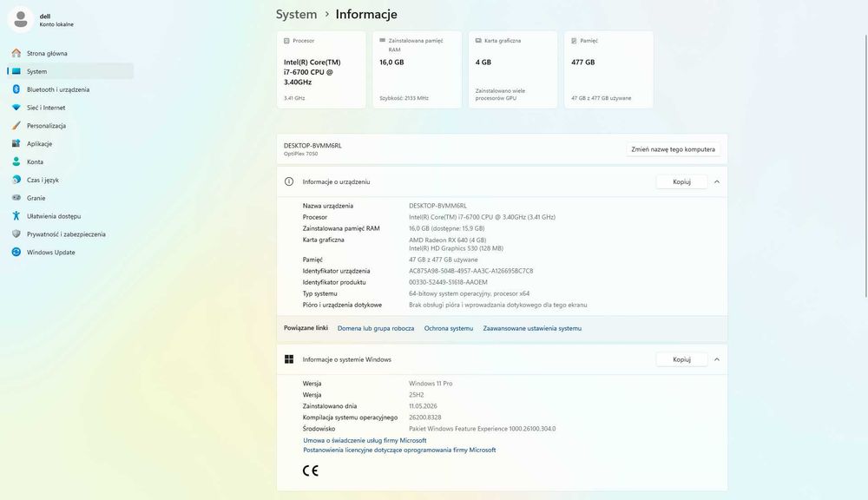Collapse the Informacje o systemie Windows chevron
Viewport: 868px width, 500px height.
coord(717,359)
